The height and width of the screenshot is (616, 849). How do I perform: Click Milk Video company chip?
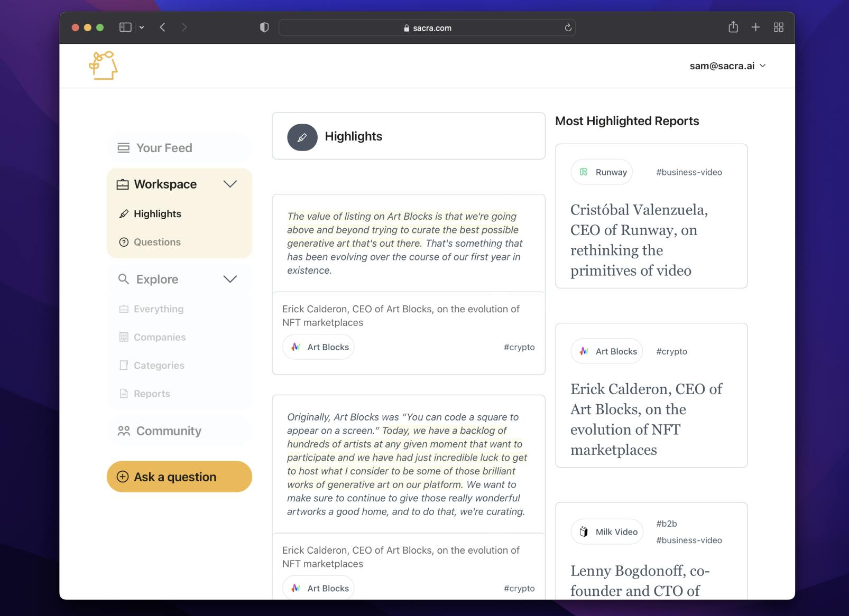(607, 532)
